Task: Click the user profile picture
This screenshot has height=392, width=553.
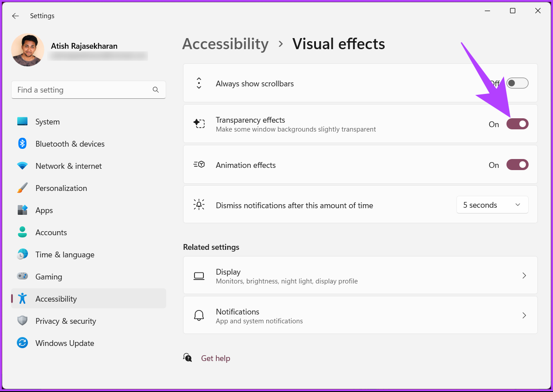Action: [27, 50]
